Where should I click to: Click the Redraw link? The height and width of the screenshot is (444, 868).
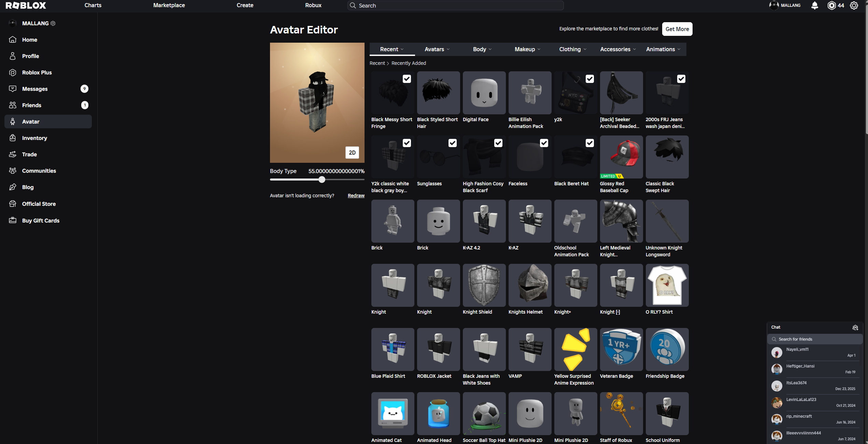356,196
